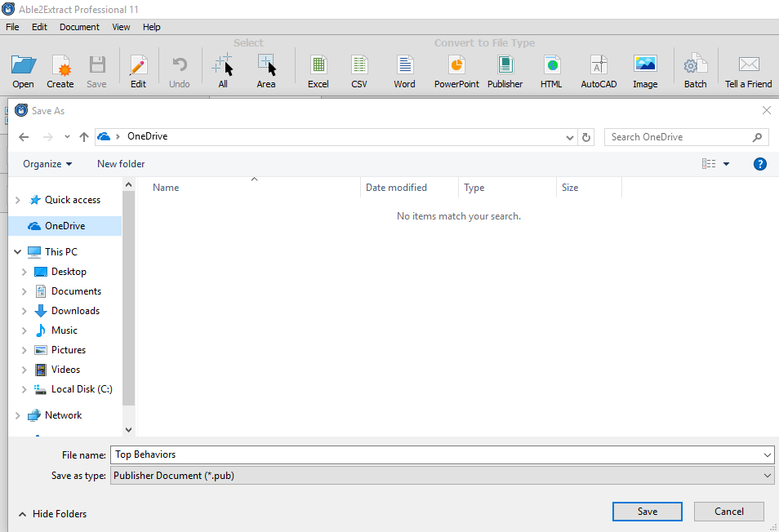Image resolution: width=779 pixels, height=532 pixels.
Task: Expand the Quick access tree node
Action: (18, 200)
